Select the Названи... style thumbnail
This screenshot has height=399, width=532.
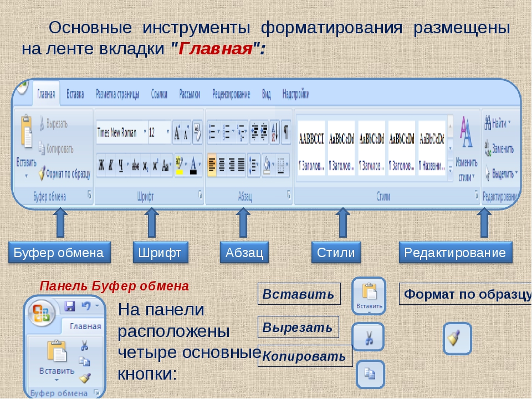[x=432, y=149]
